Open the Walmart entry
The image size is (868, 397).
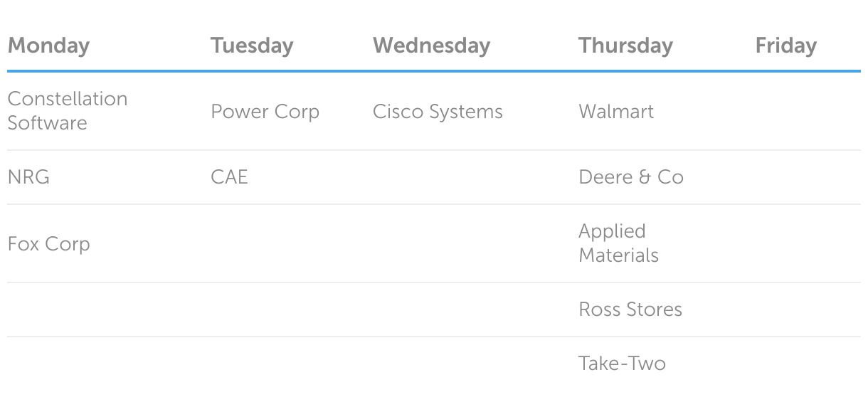click(x=616, y=112)
